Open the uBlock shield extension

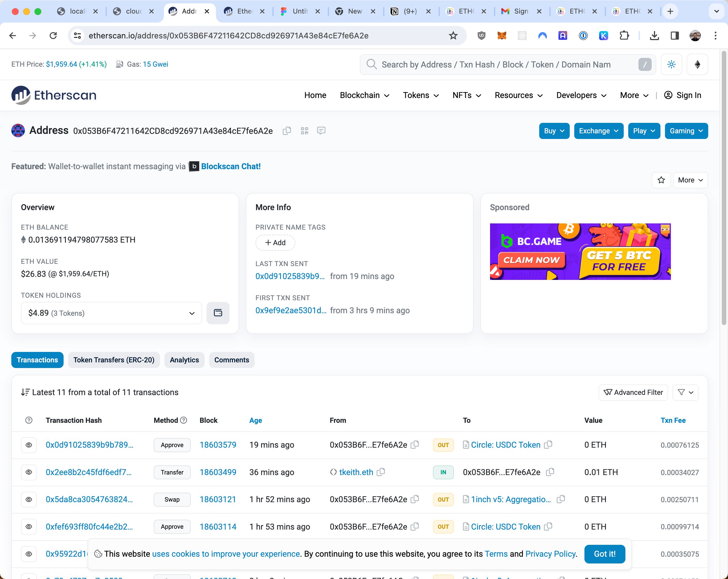pyautogui.click(x=482, y=35)
